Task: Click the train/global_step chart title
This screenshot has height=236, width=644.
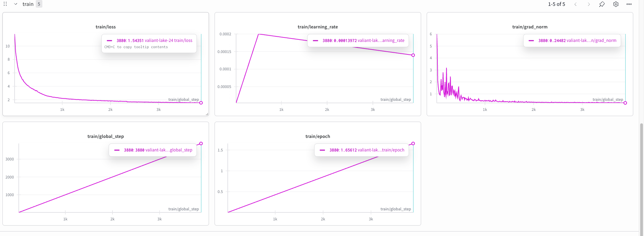Action: (106, 136)
